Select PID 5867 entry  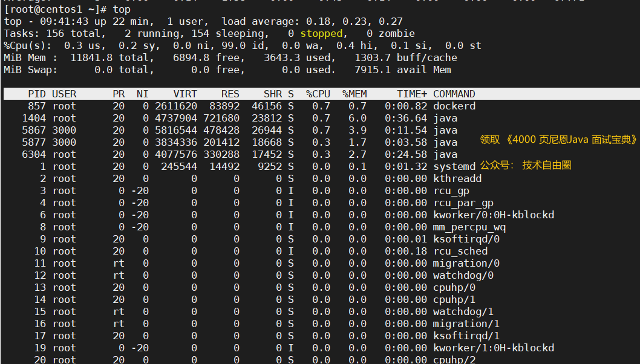point(34,130)
